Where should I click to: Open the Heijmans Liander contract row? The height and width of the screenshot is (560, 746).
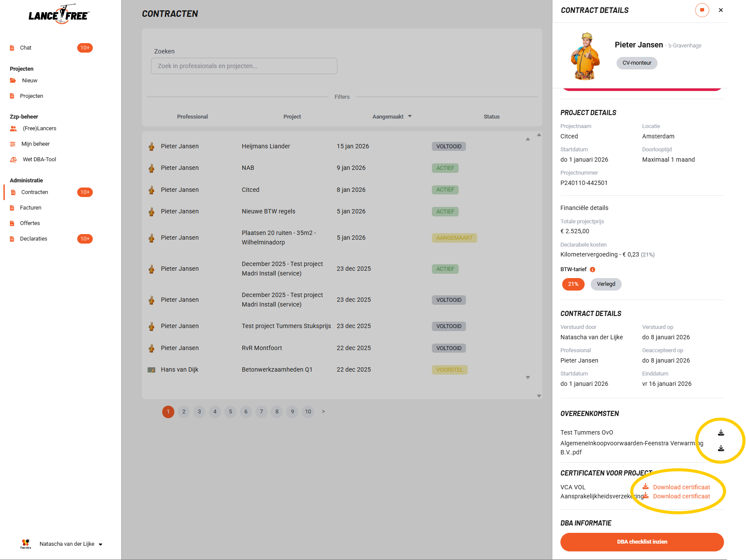tap(266, 147)
